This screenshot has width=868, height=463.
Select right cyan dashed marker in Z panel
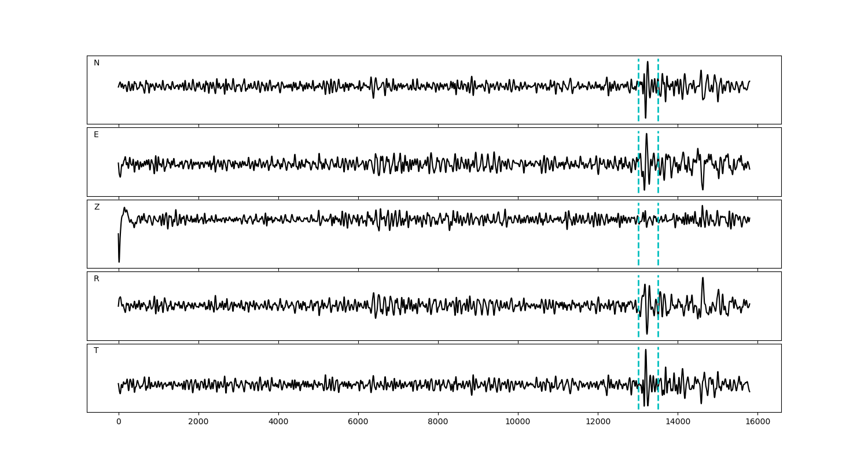pos(658,243)
